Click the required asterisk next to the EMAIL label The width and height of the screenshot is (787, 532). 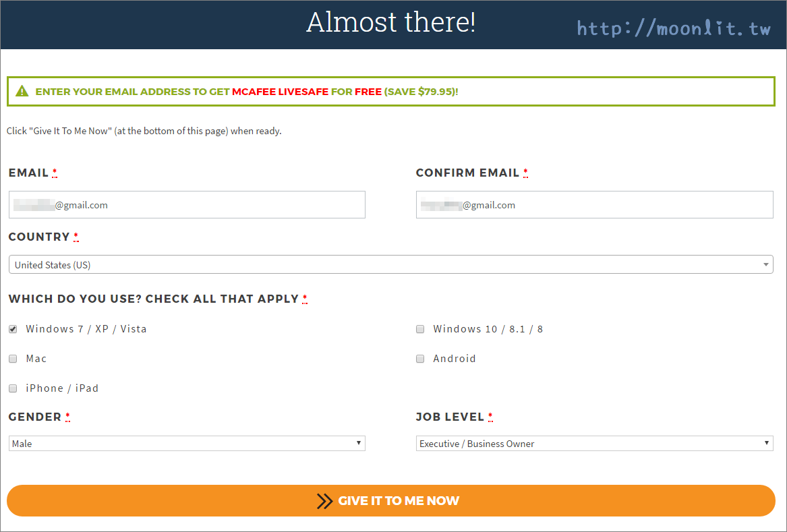pos(55,173)
